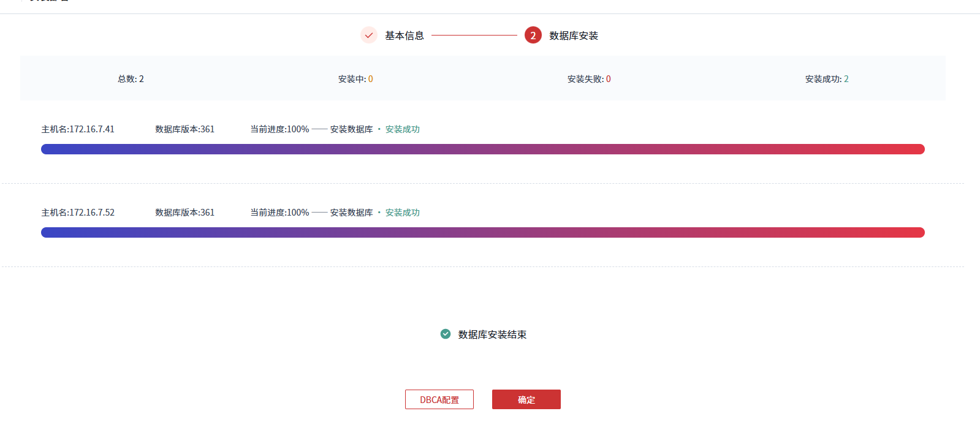Open the DBCA配置 configuration
The width and height of the screenshot is (980, 430).
439,399
